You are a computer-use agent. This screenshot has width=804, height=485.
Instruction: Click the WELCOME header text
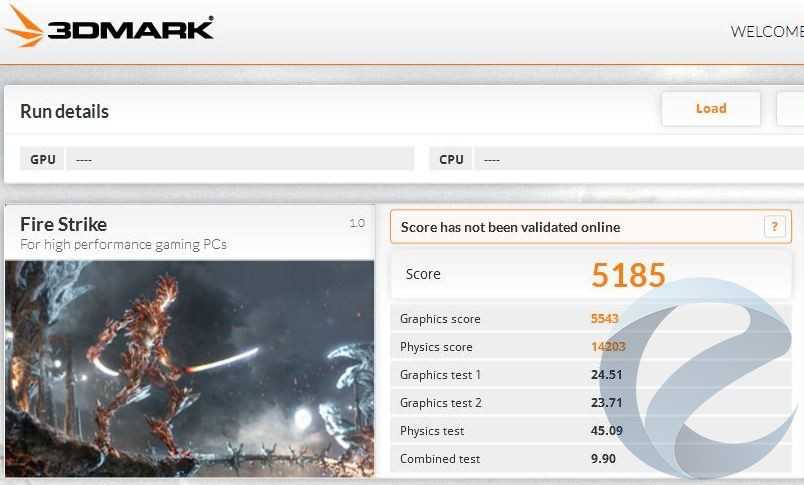click(767, 32)
